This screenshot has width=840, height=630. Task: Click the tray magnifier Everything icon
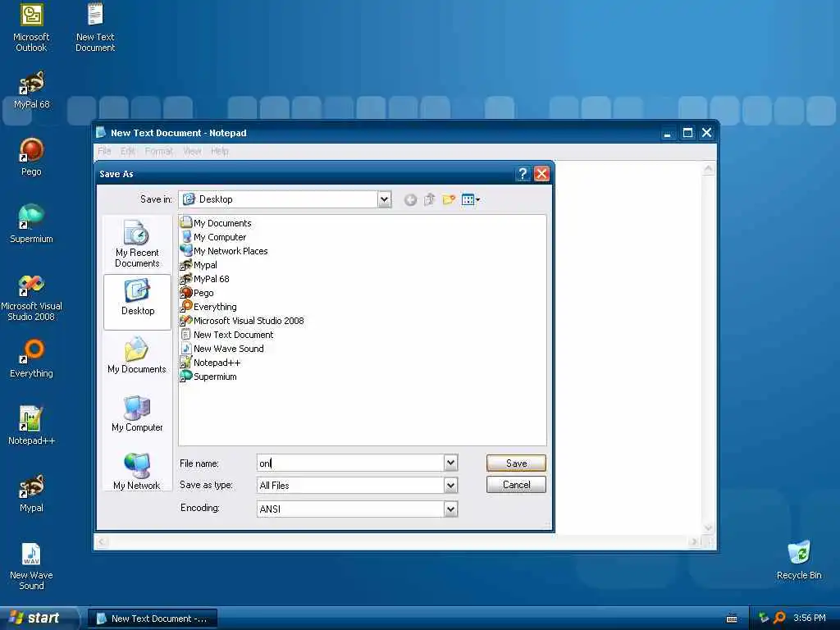pyautogui.click(x=779, y=619)
